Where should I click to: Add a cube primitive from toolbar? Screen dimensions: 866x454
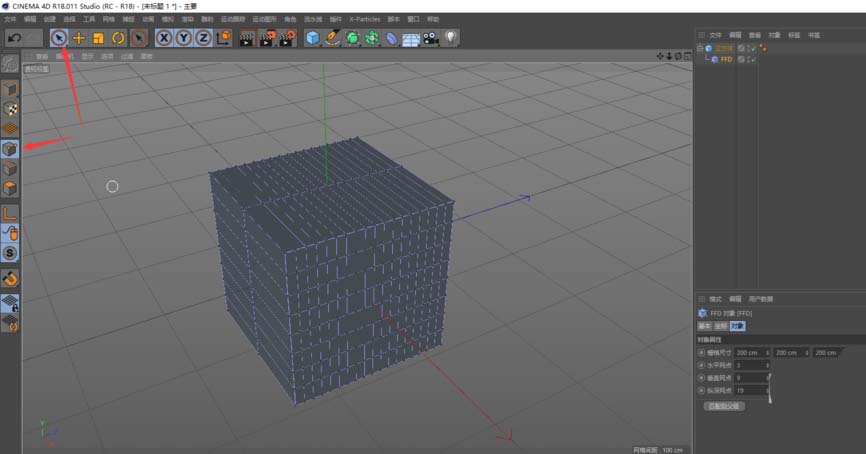pyautogui.click(x=313, y=37)
